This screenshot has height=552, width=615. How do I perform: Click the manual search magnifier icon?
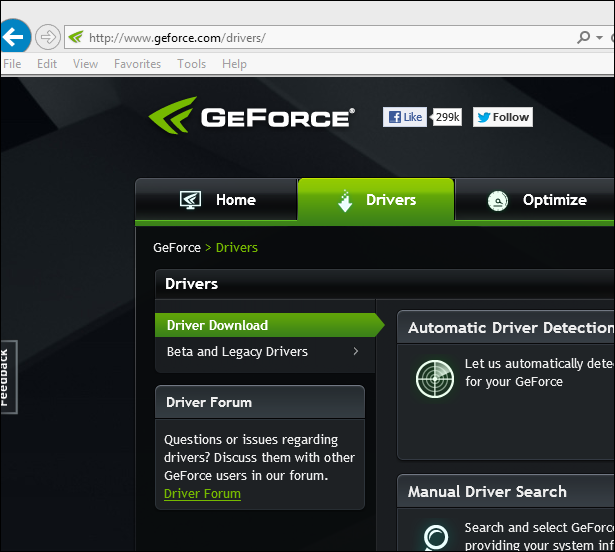point(435,537)
